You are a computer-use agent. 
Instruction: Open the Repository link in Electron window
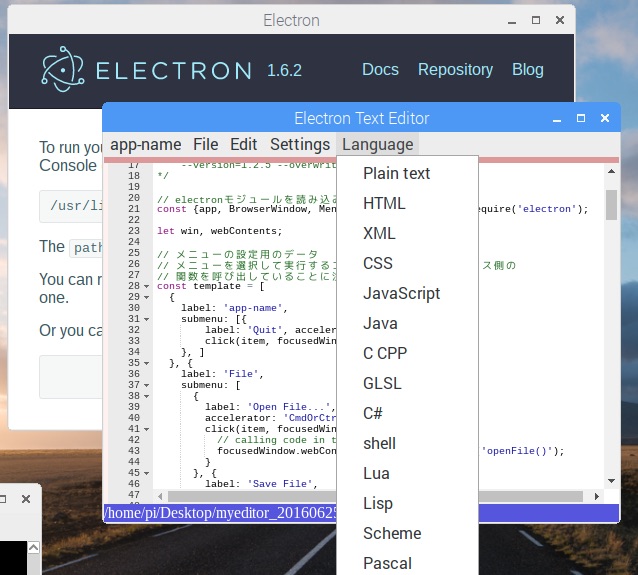pyautogui.click(x=455, y=70)
